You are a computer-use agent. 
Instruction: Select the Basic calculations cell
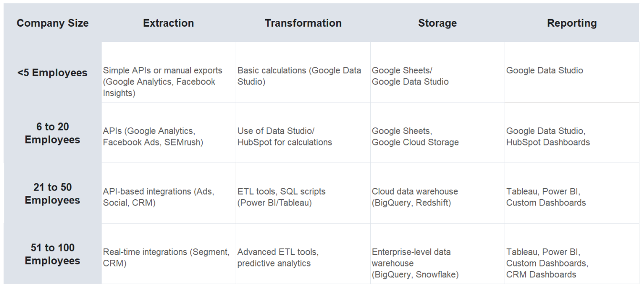[x=299, y=76]
